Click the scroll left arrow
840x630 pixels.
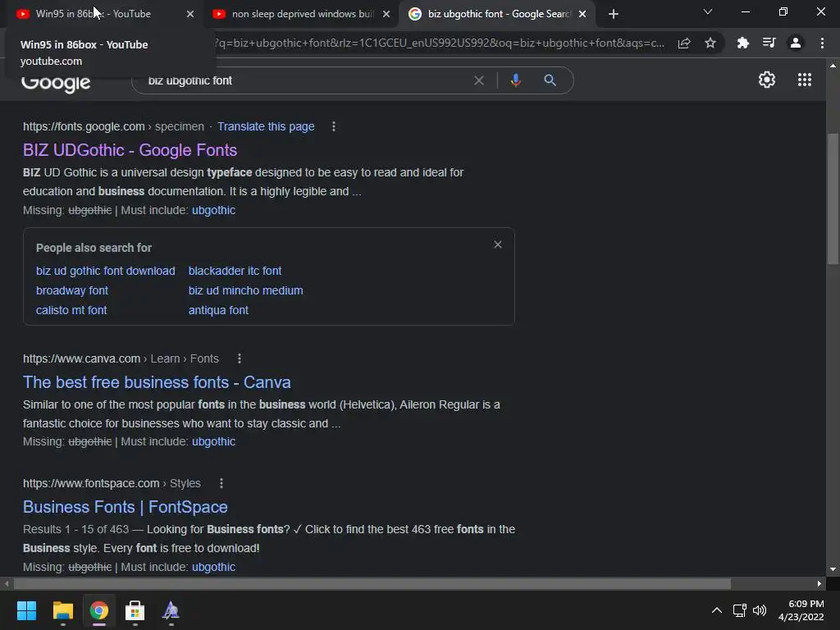7,583
